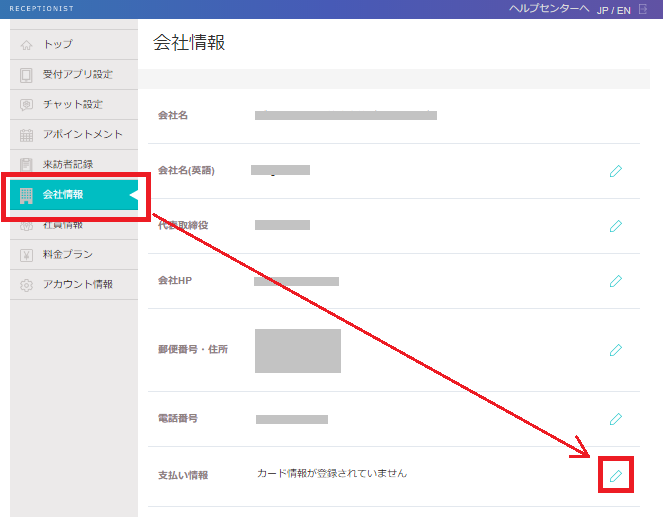Switch language to JP in header
663x517 pixels.
[602, 9]
